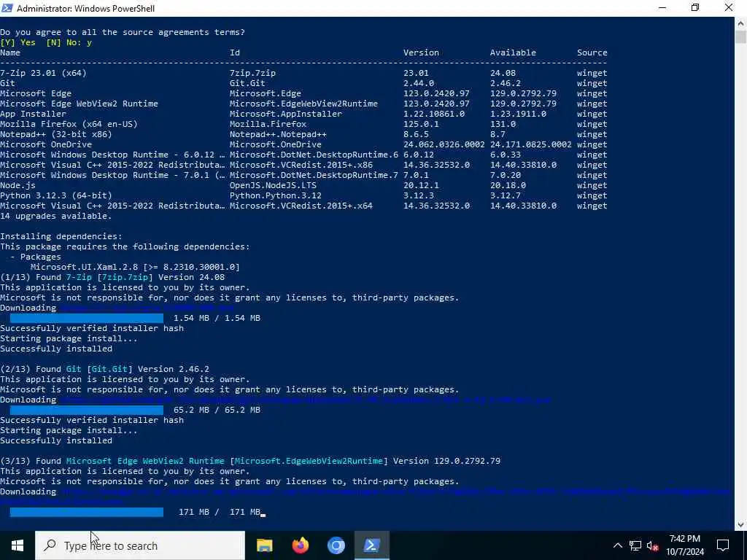Click the '[Y] Yes [N] No: y' prompt line
747x560 pixels.
pyautogui.click(x=46, y=42)
